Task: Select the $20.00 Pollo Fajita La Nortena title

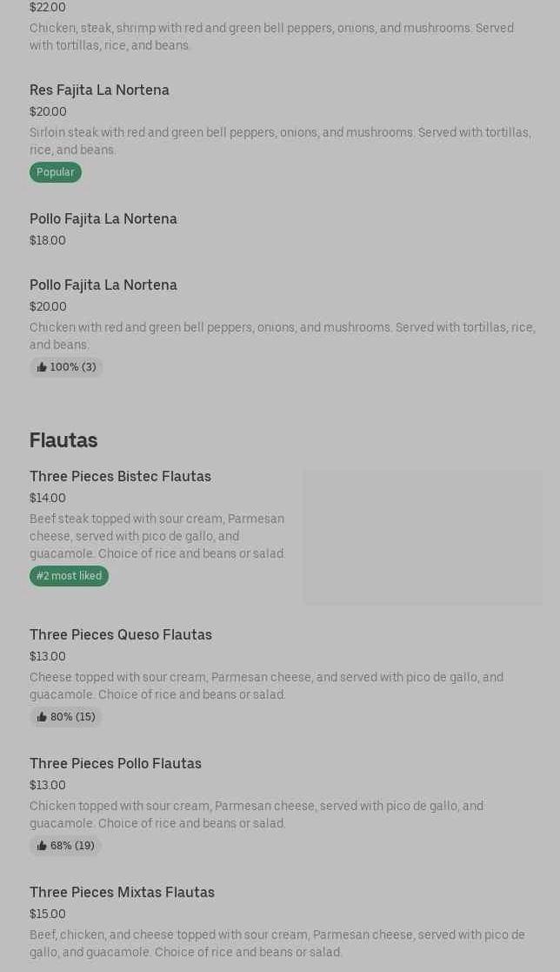Action: pos(103,285)
